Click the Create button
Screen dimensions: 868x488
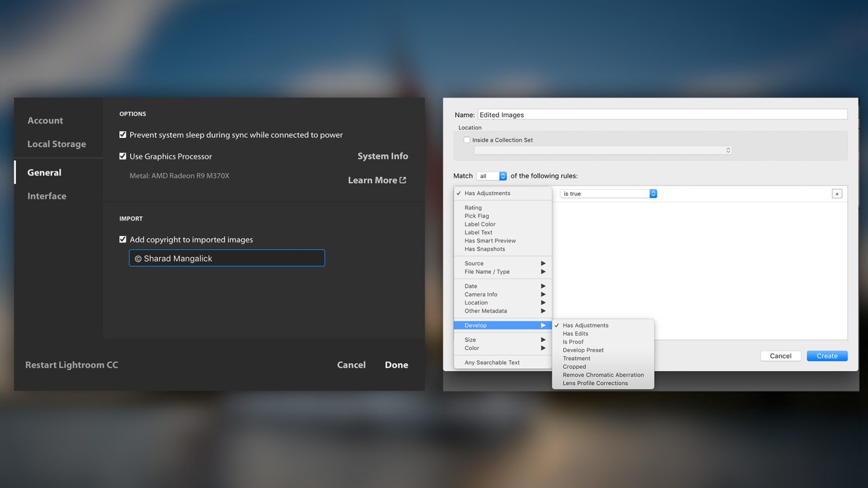(827, 356)
